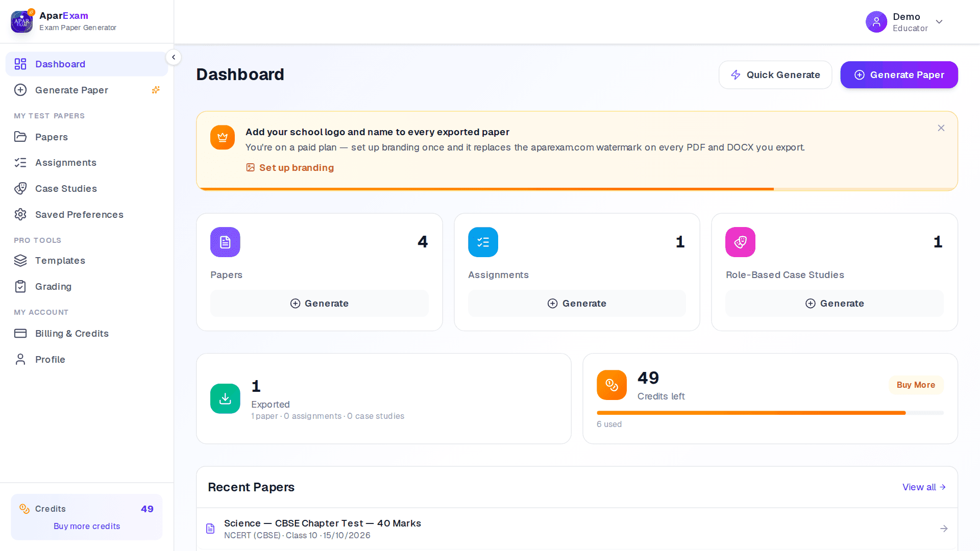This screenshot has width=980, height=551.
Task: Click the '6 used' credits text
Action: pyautogui.click(x=609, y=424)
